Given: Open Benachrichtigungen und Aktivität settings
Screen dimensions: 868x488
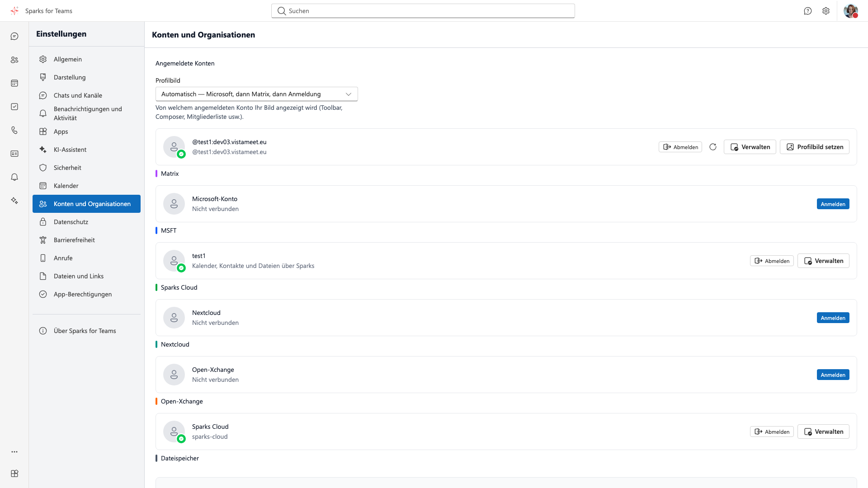Looking at the screenshot, I should click(x=86, y=113).
